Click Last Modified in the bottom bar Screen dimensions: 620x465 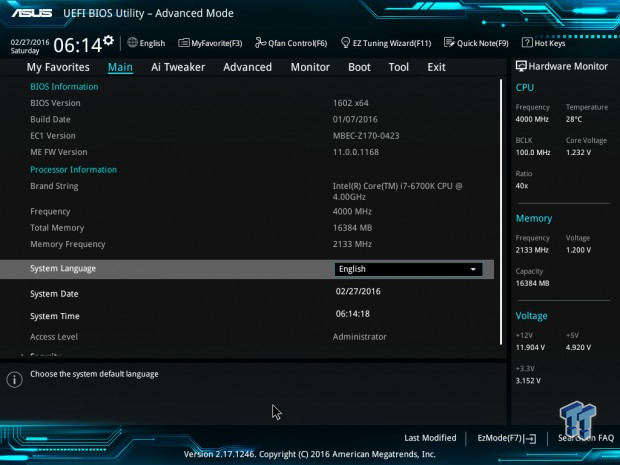pos(430,438)
